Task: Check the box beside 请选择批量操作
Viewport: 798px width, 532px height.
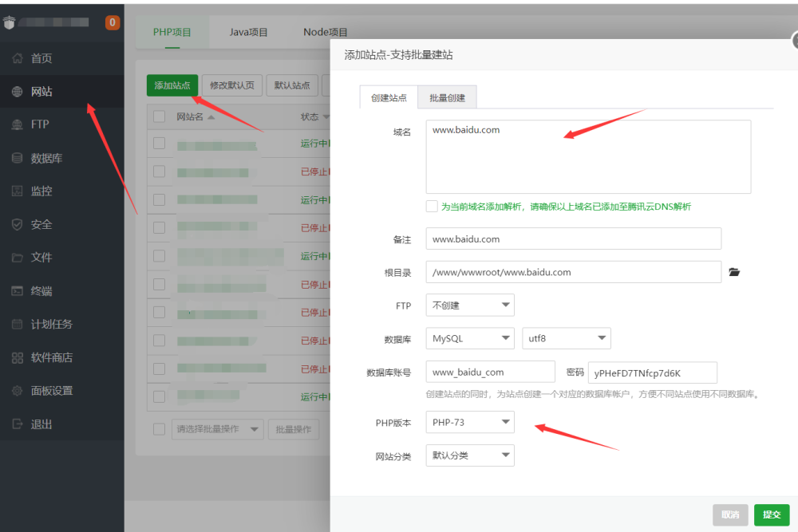Action: coord(159,429)
